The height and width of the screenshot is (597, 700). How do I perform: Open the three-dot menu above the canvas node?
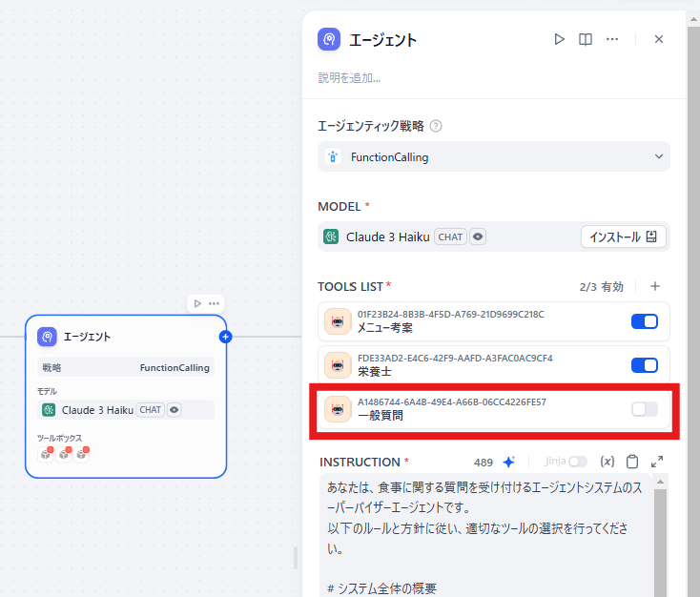click(x=215, y=303)
